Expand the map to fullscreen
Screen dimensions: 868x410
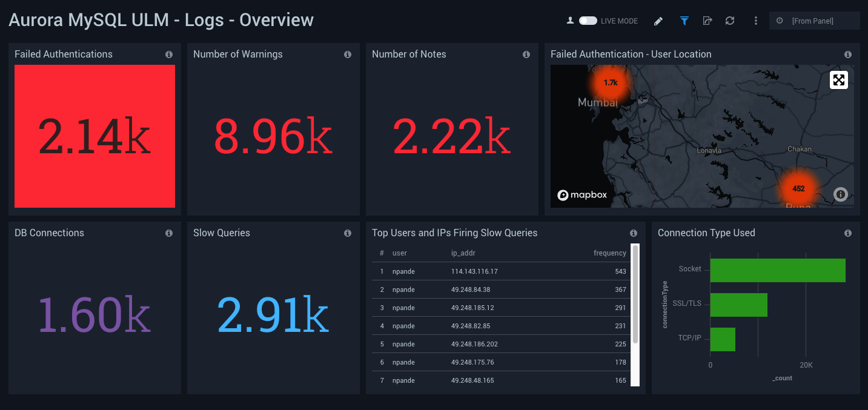tap(838, 80)
